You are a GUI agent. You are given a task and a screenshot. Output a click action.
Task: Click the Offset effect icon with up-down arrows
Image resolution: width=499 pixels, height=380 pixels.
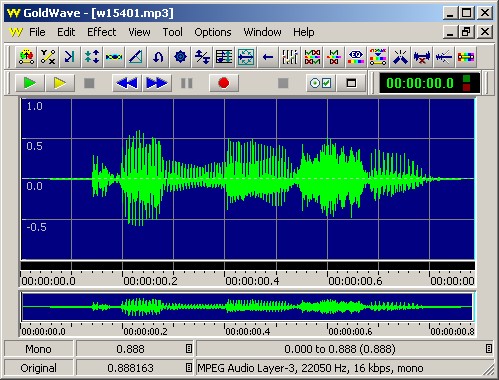point(202,57)
